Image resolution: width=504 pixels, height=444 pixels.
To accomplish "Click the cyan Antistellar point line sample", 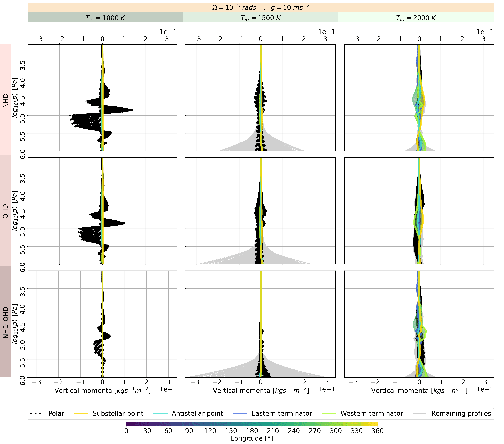I will pos(160,413).
